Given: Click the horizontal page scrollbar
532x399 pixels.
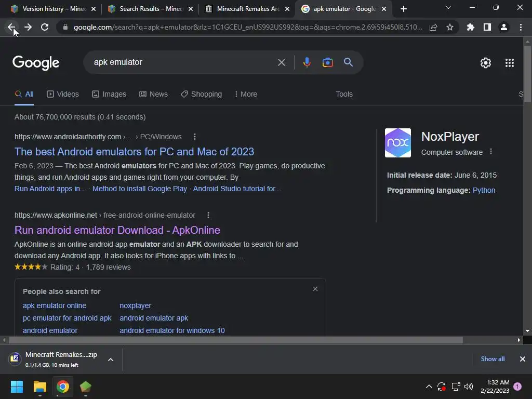Looking at the screenshot, I should pyautogui.click(x=236, y=340).
